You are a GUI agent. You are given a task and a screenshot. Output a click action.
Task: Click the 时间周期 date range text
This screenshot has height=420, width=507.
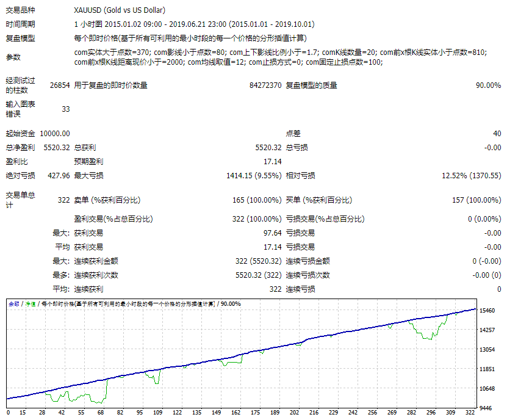193,24
